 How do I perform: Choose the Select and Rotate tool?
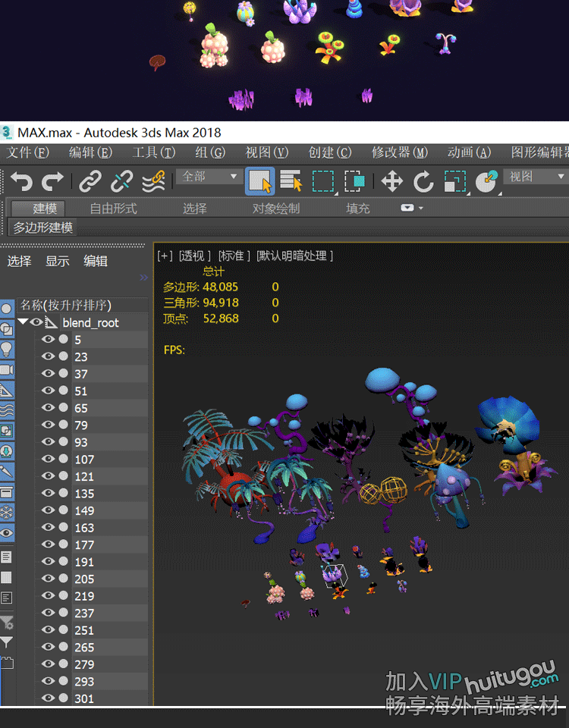point(423,181)
